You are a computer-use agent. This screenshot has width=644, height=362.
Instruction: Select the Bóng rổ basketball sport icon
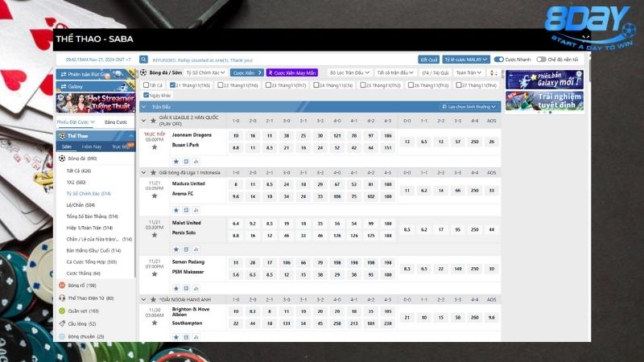coord(62,286)
